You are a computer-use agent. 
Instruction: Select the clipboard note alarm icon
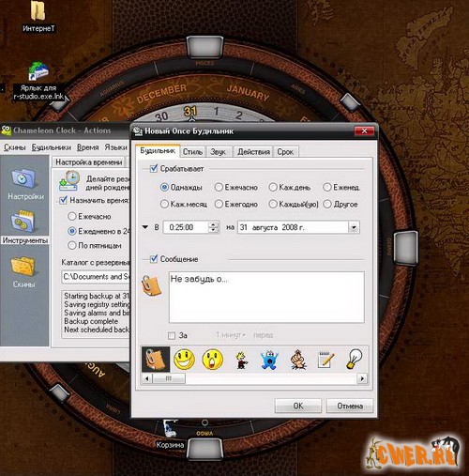[x=156, y=359]
